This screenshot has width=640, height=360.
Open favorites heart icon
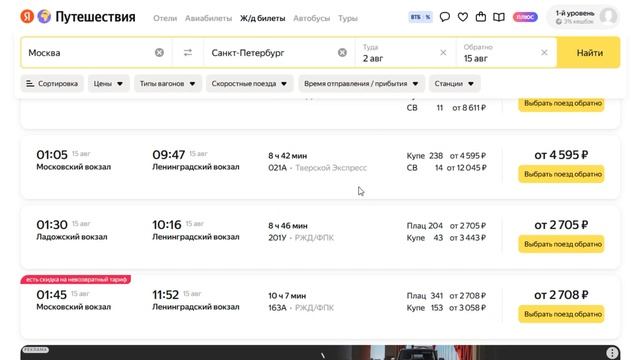click(x=463, y=17)
